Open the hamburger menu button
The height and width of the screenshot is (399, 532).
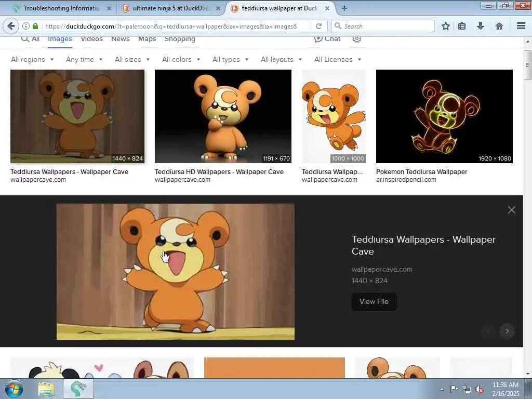pyautogui.click(x=521, y=26)
